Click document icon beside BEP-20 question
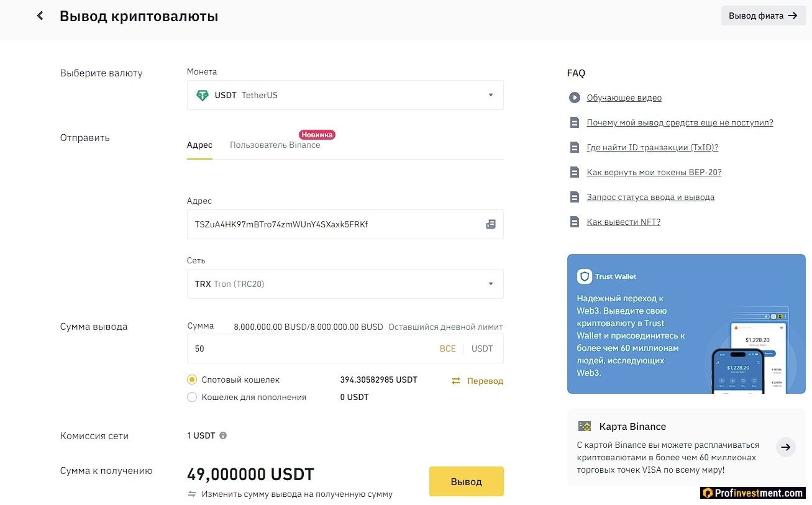 575,172
